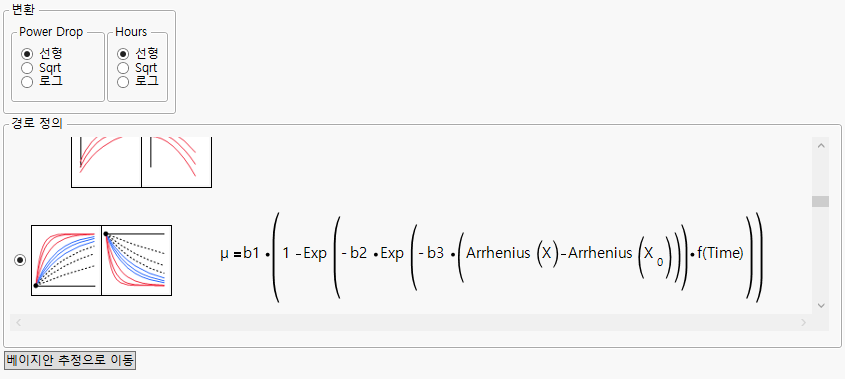Viewport: 845px width, 379px height.
Task: Select the Arrhenius exponential path radio button
Action: pos(20,260)
